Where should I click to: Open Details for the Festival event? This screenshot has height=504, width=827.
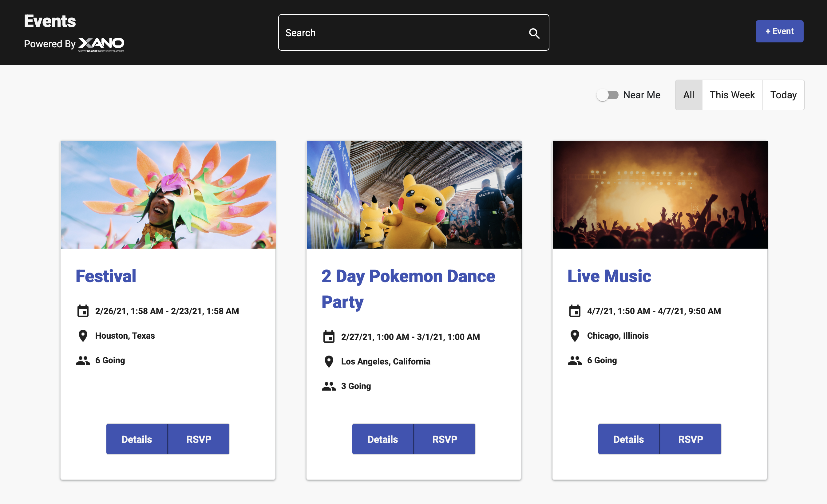(137, 439)
